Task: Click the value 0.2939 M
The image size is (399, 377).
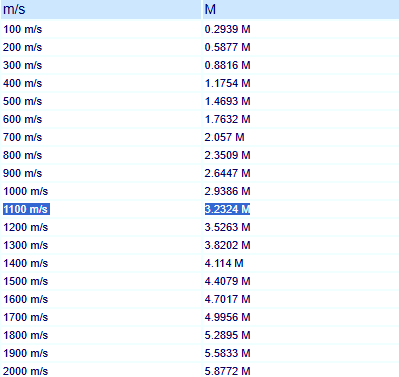Action: tap(227, 29)
